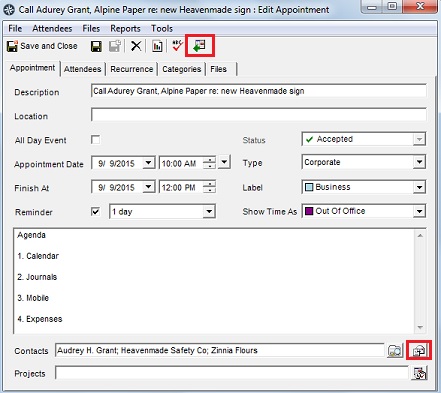Viewport: 441px width, 393px height.
Task: Click the 12:00 PM time spinner
Action: [x=210, y=187]
